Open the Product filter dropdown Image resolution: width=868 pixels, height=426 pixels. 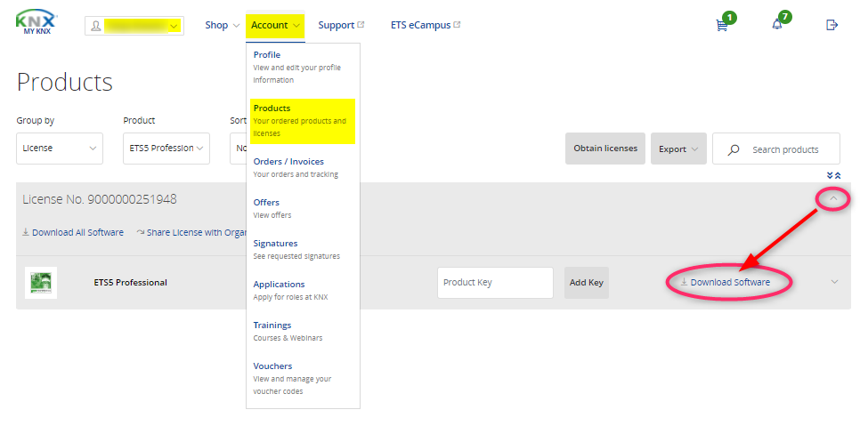pos(166,149)
